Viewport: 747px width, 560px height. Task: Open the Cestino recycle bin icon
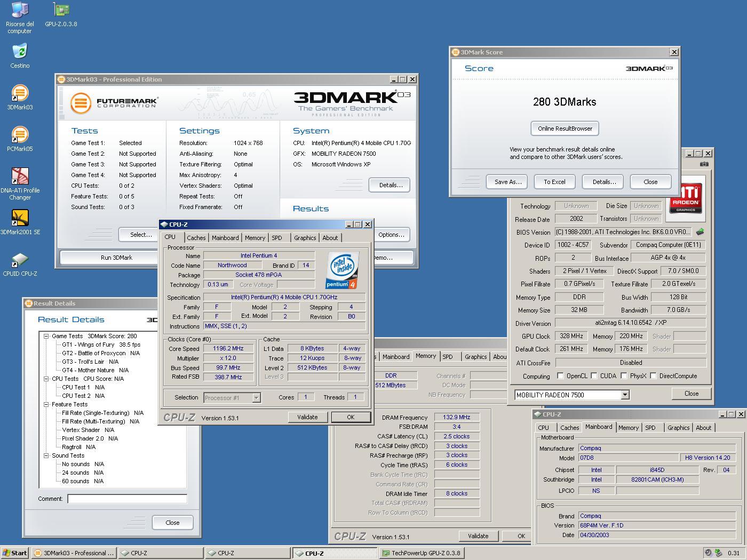(x=20, y=56)
